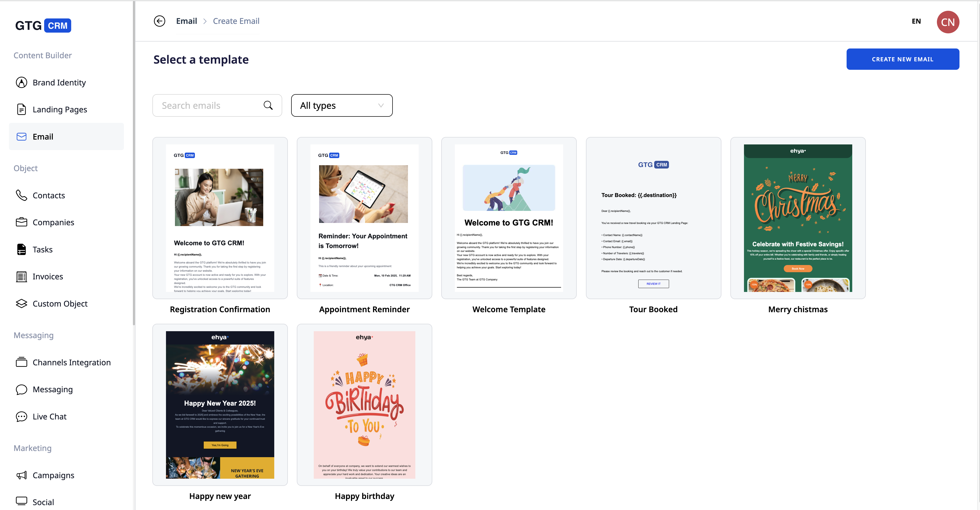Open Custom Object layers item
The image size is (980, 510).
[60, 303]
